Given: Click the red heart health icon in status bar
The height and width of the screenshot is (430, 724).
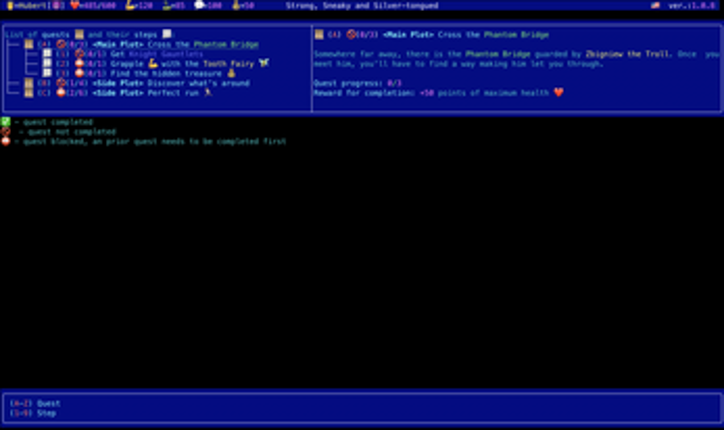Looking at the screenshot, I should tap(74, 6).
